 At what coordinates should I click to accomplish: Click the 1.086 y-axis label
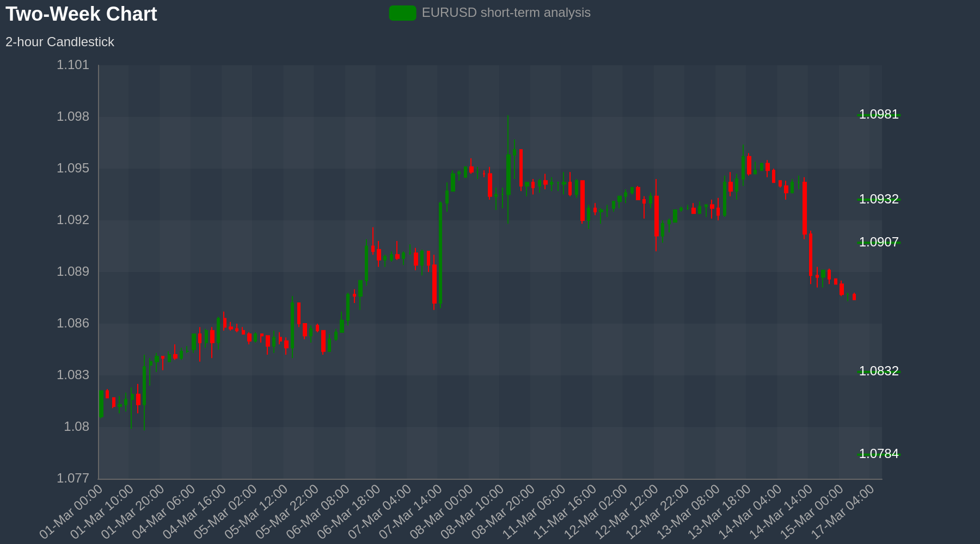click(x=73, y=324)
